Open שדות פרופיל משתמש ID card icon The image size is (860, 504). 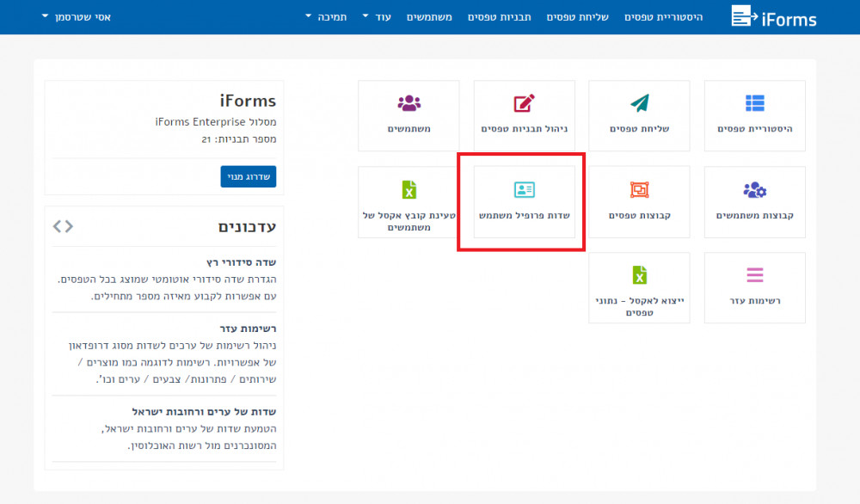coord(524,190)
